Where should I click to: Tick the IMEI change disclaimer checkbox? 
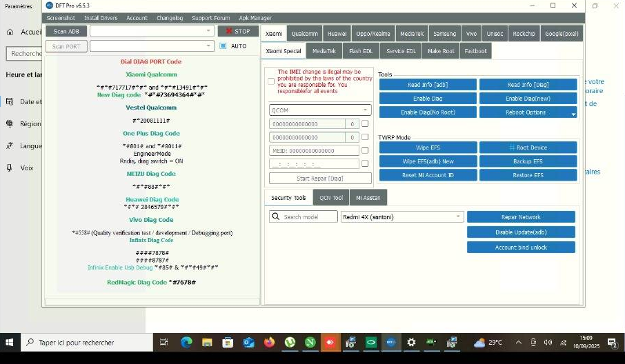click(x=271, y=81)
